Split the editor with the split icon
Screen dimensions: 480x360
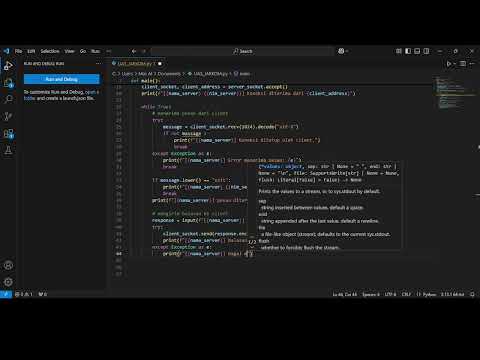pos(463,63)
